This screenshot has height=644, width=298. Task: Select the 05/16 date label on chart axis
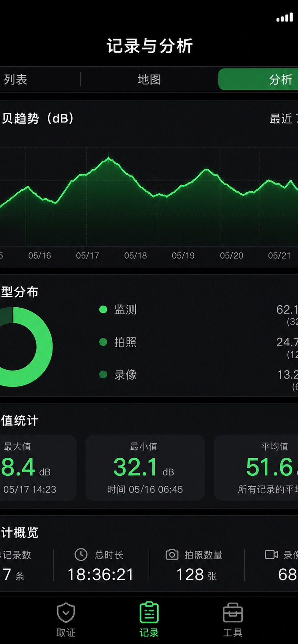(39, 256)
